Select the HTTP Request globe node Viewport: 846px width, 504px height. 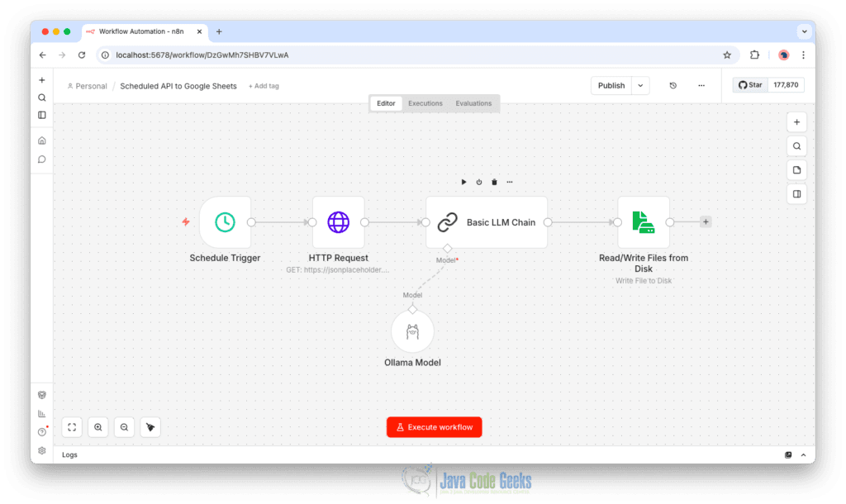click(338, 221)
